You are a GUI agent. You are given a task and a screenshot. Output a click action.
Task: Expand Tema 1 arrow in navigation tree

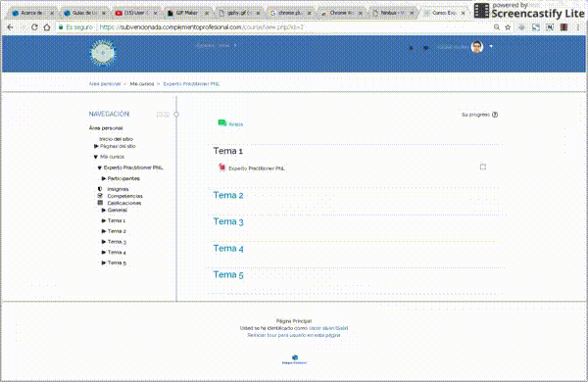pyautogui.click(x=104, y=220)
